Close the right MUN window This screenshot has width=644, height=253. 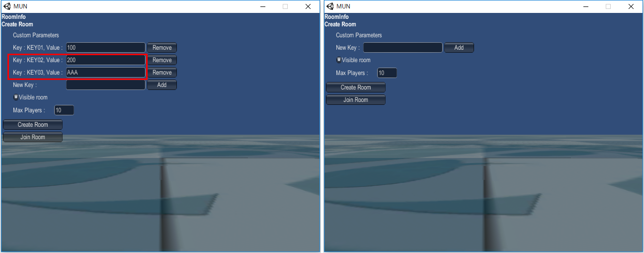coord(631,6)
